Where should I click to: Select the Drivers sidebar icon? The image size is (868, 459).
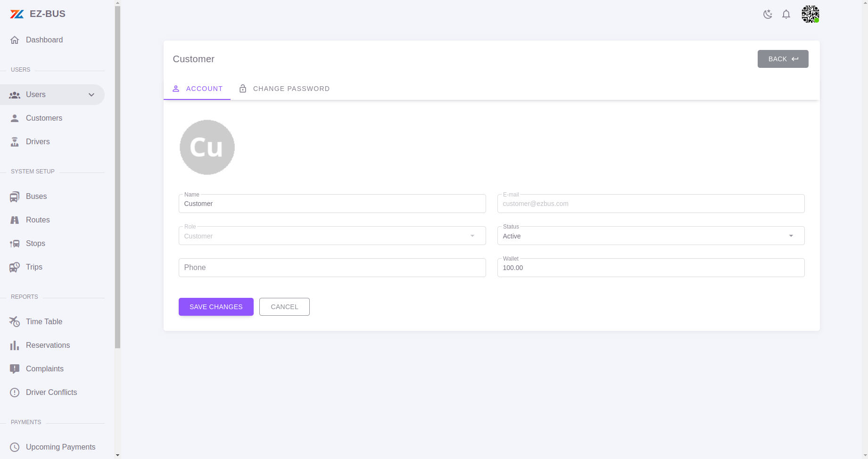coord(15,141)
